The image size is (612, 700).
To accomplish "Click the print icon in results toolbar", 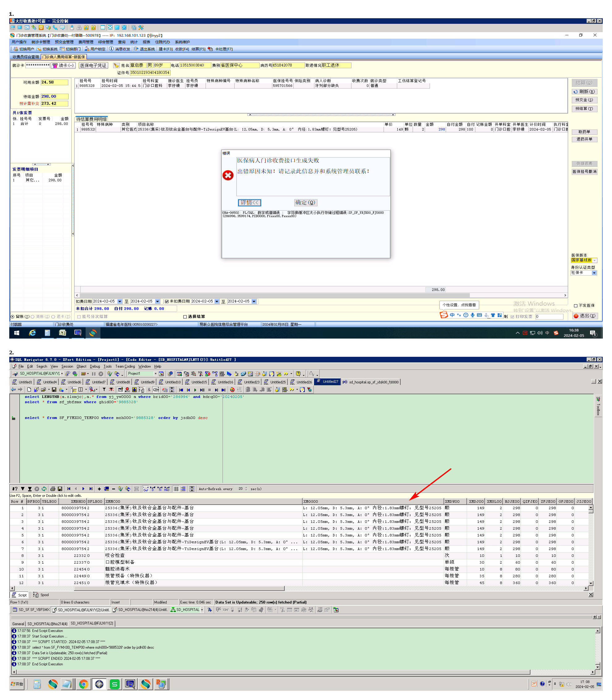I will pyautogui.click(x=53, y=489).
